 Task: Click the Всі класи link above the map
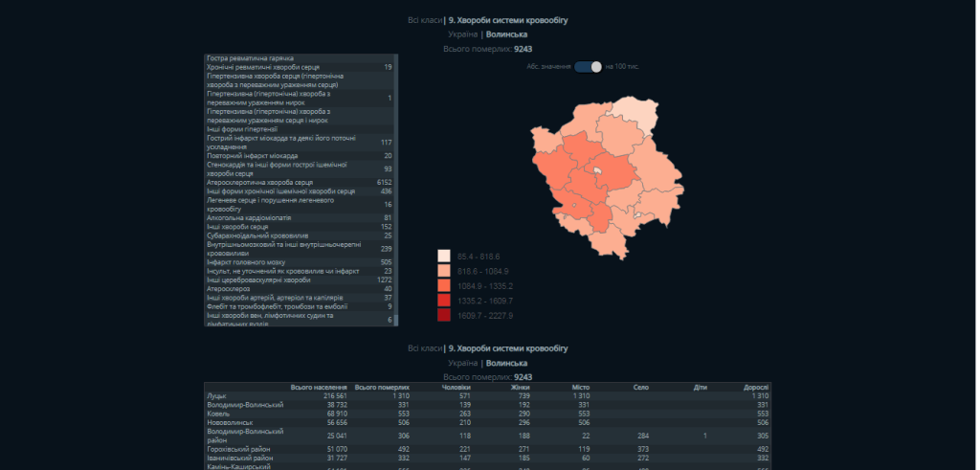pyautogui.click(x=425, y=19)
